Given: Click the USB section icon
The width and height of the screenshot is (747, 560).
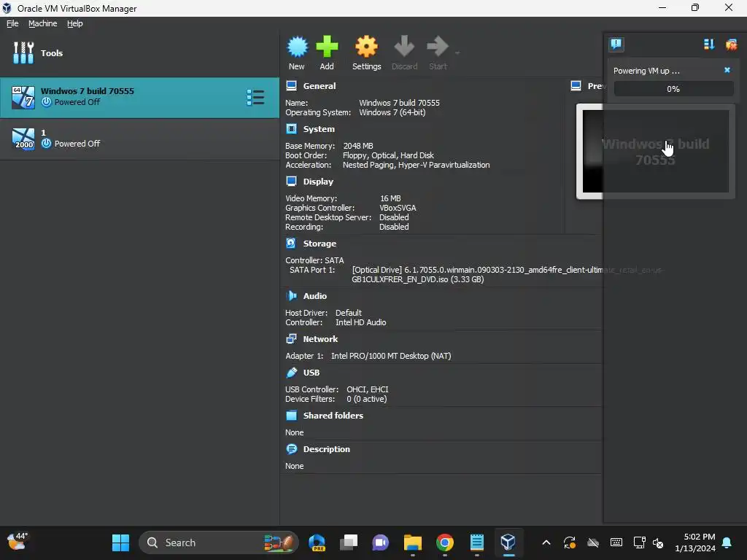Looking at the screenshot, I should click(292, 373).
